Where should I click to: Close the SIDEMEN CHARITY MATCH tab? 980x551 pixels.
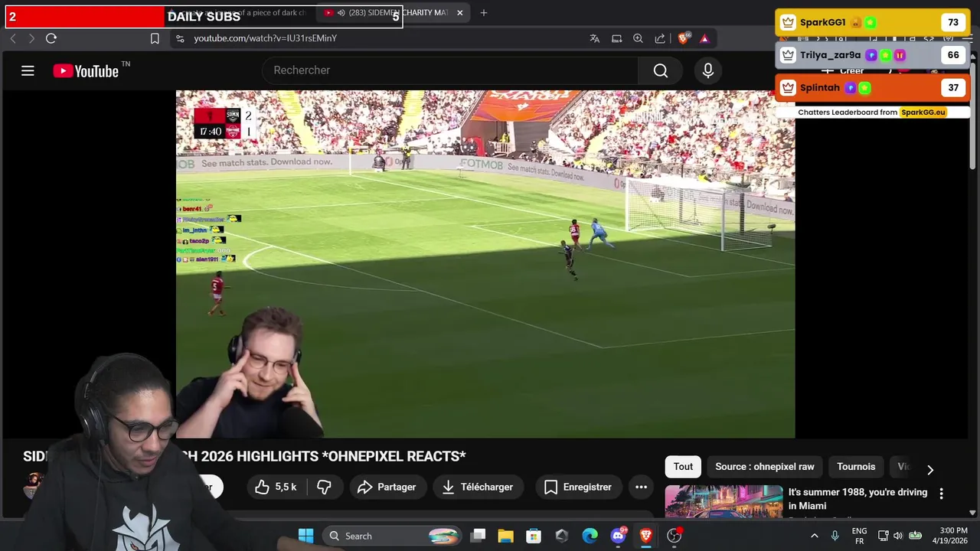(459, 12)
